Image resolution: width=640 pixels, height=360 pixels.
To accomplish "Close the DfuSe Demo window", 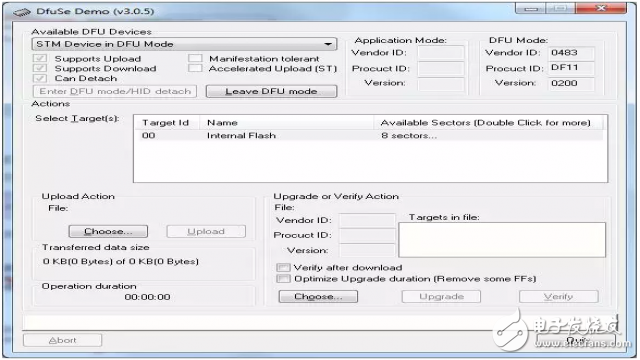I will tap(601, 8).
